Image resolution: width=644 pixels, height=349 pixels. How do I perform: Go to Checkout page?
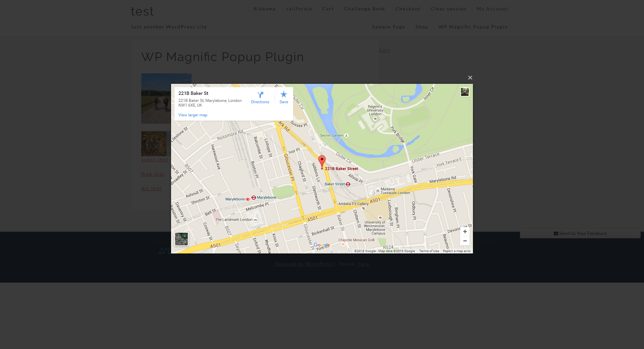(408, 9)
